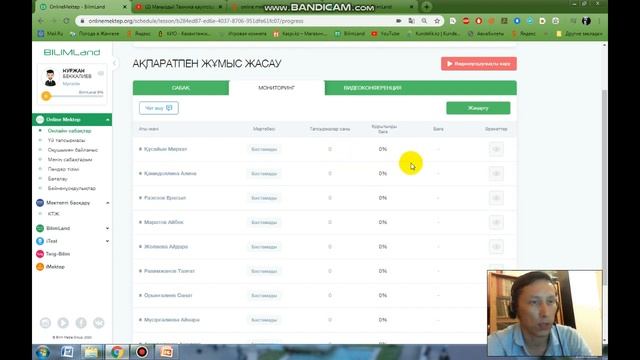
Task: Click the play-shaped social icon in sidebar
Action: tap(63, 323)
